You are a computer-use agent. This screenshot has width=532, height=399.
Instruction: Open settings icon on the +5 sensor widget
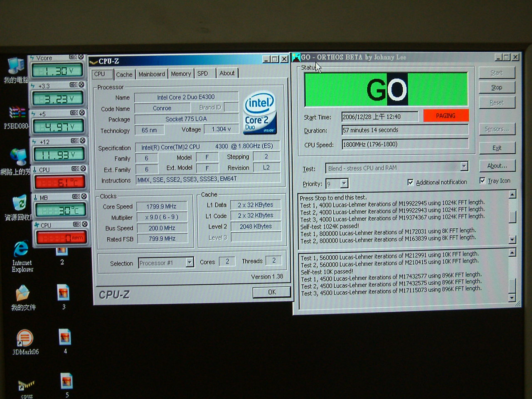74,113
